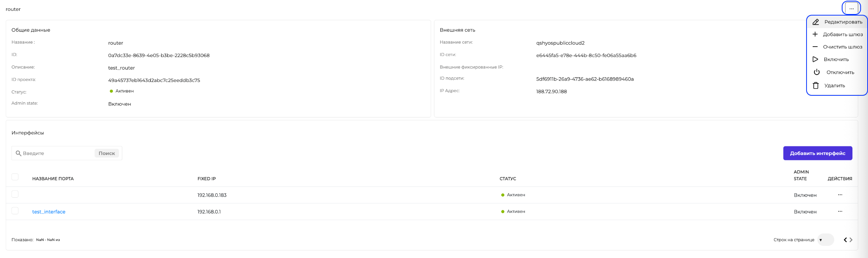This screenshot has height=258, width=868.
Task: Toggle the select-all checkbox in table header
Action: pos(15,177)
